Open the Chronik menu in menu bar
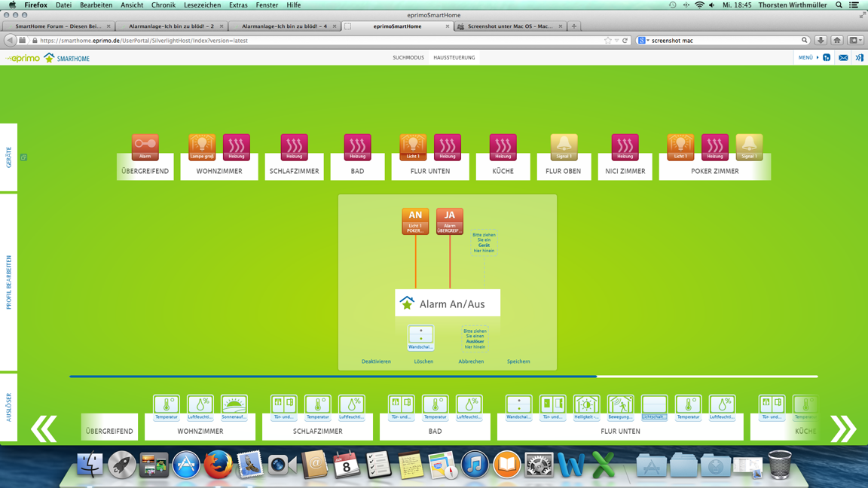 click(x=164, y=5)
